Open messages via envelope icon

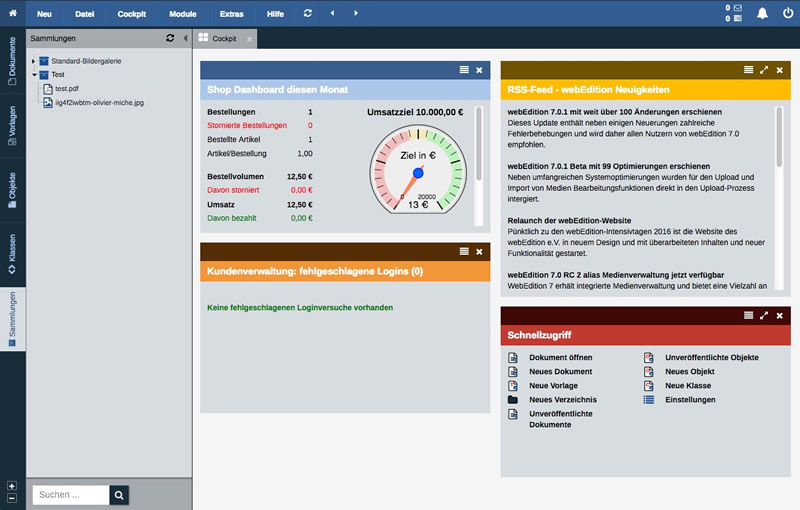coord(738,8)
